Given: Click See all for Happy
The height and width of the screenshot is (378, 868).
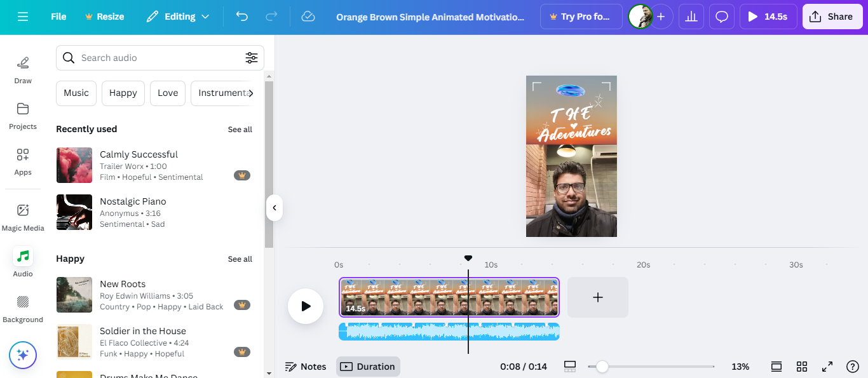Looking at the screenshot, I should tap(240, 259).
